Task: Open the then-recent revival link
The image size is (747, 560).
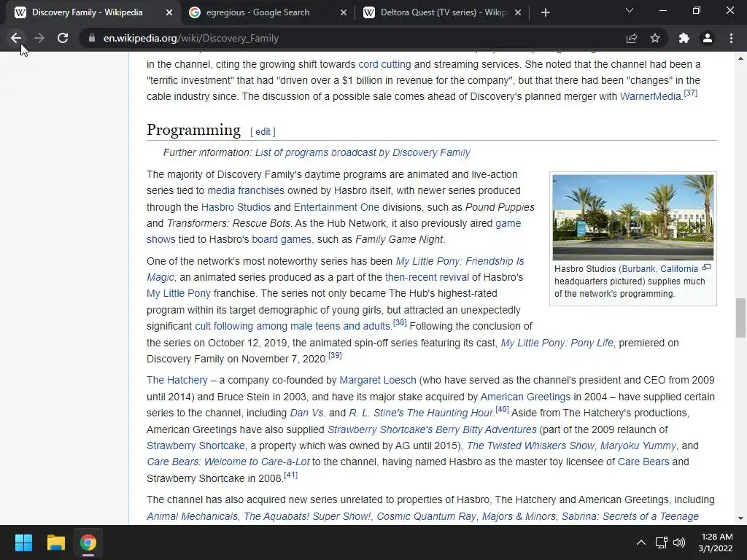Action: coord(427,277)
